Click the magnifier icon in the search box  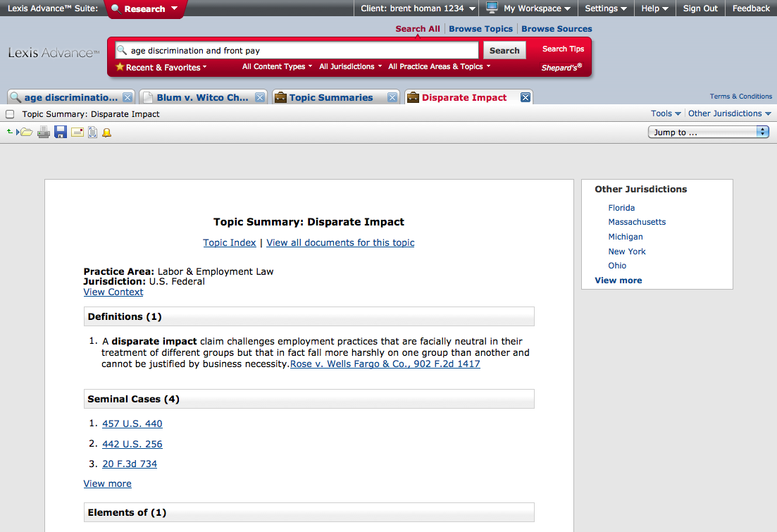click(x=122, y=50)
